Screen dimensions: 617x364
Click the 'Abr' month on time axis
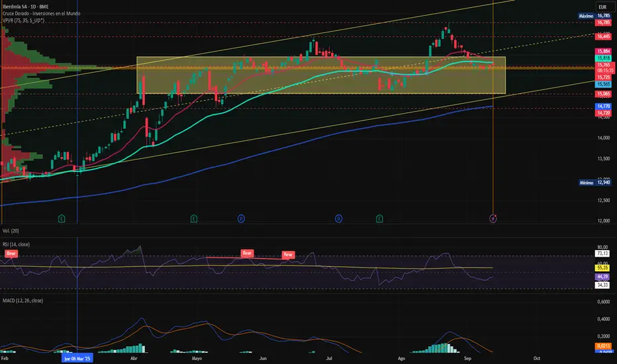tap(134, 359)
